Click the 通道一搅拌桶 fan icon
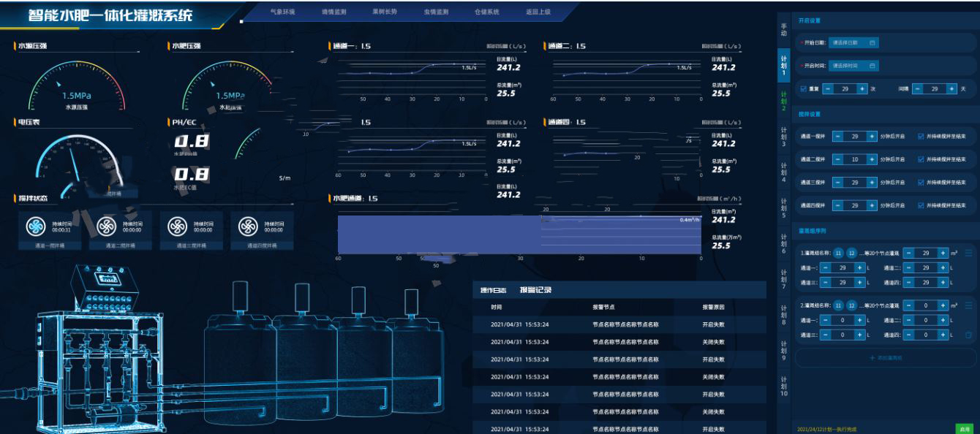 coord(36,227)
